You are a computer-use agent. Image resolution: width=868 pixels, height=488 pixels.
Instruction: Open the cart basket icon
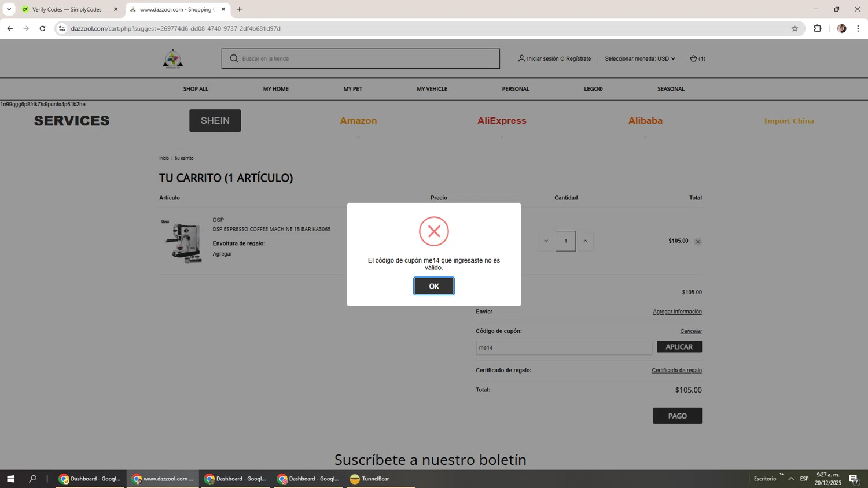coord(693,58)
